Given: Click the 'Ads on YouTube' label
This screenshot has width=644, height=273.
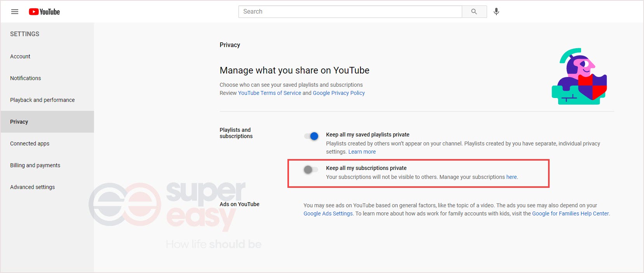Looking at the screenshot, I should pos(240,204).
